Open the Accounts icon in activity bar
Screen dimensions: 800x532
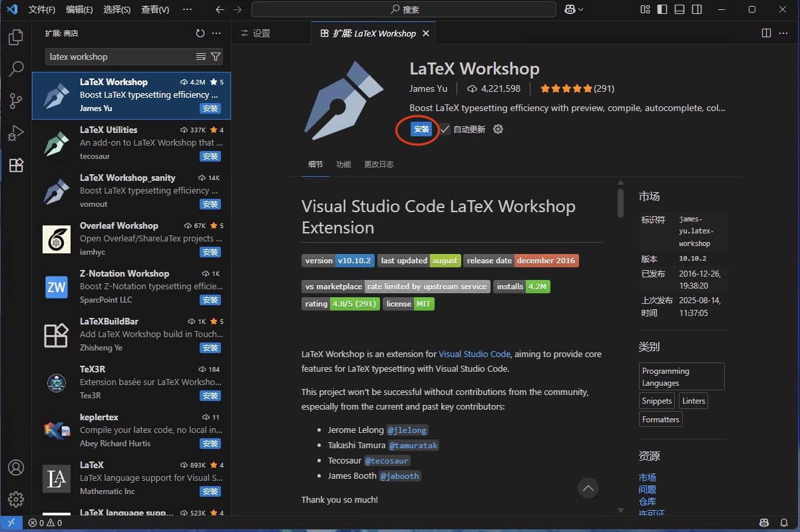[x=16, y=467]
